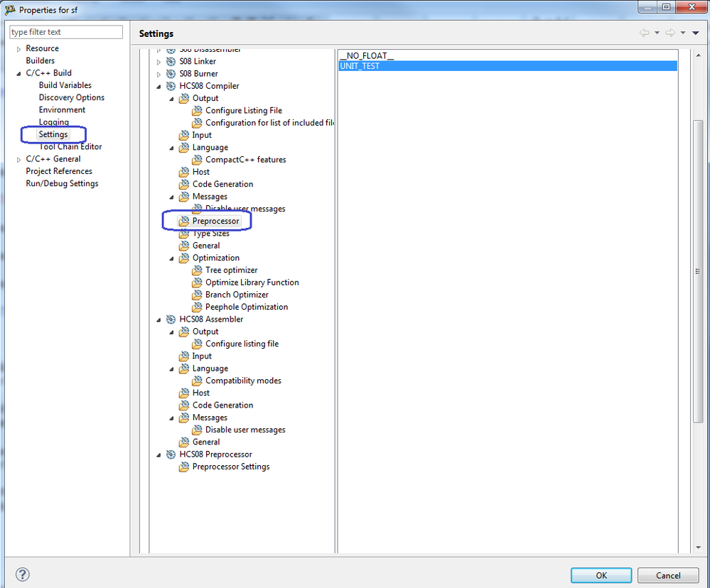Screen dimensions: 710x588
Task: Click the CompactC++ features folder icon
Action: pyautogui.click(x=197, y=160)
